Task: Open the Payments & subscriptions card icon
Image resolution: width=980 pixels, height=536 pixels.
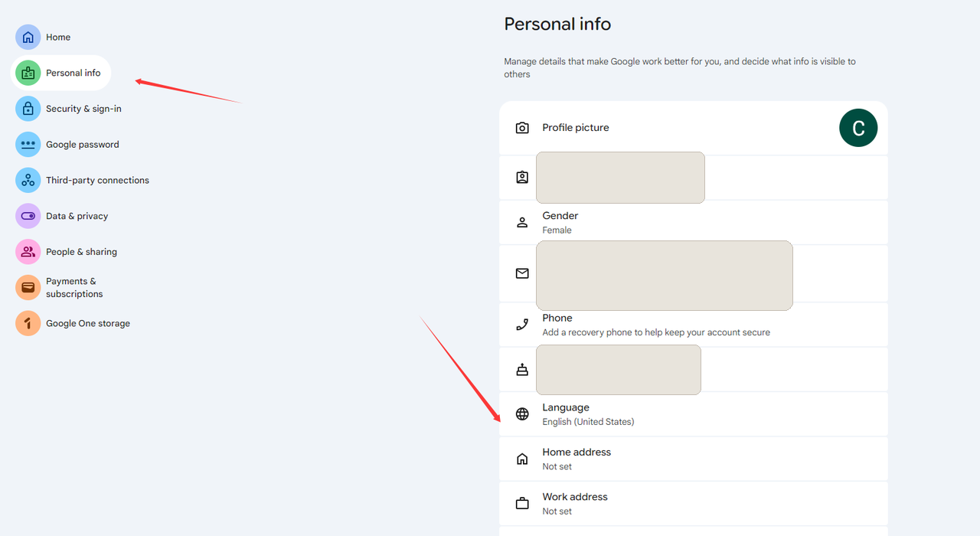Action: point(28,288)
